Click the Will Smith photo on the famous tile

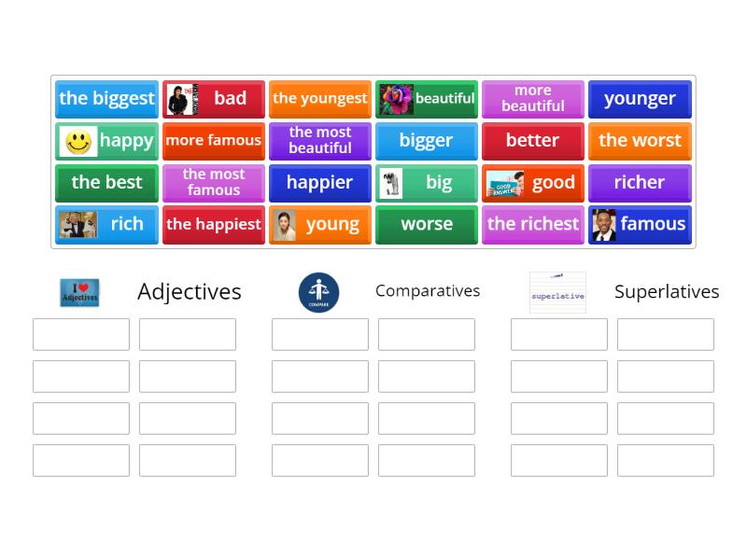coord(607,224)
